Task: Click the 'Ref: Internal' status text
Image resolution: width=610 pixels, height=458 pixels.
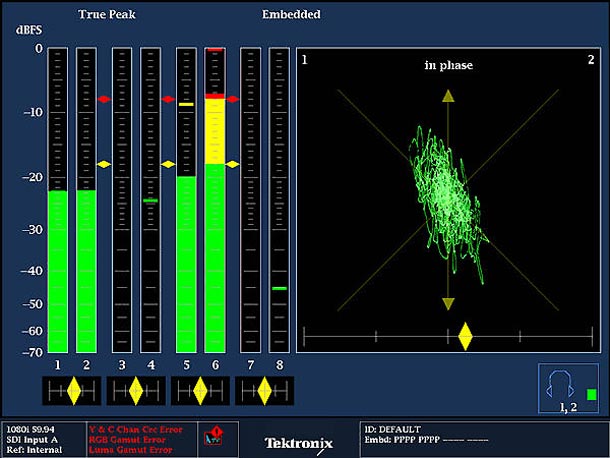Action: [x=34, y=450]
